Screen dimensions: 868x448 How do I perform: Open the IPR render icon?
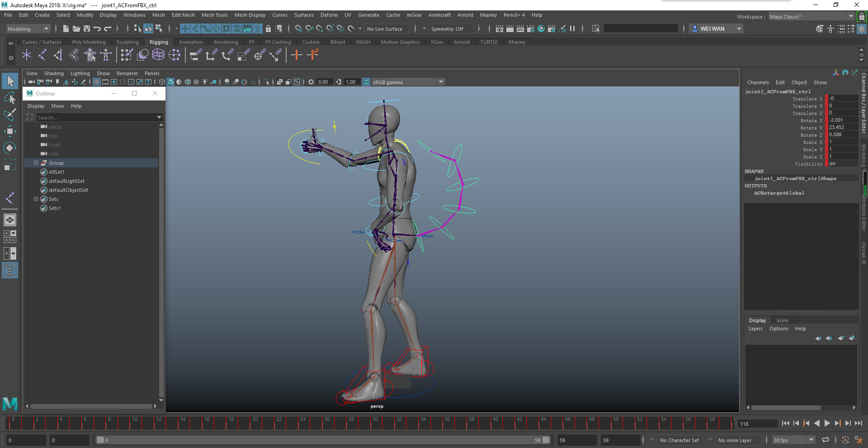click(x=520, y=29)
